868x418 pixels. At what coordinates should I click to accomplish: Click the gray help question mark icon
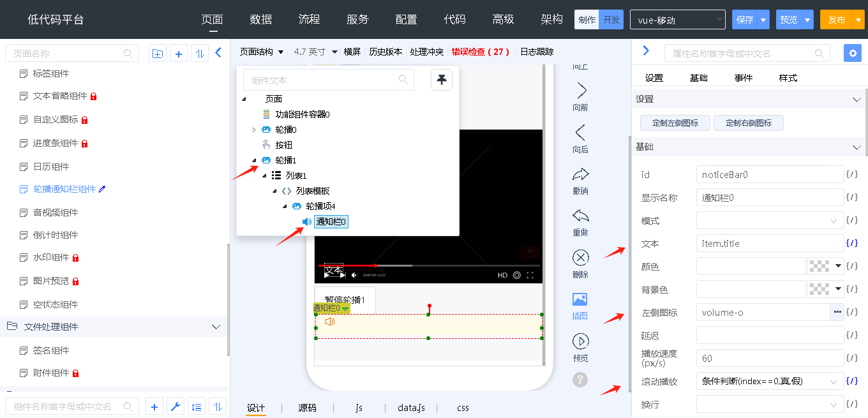pyautogui.click(x=580, y=379)
